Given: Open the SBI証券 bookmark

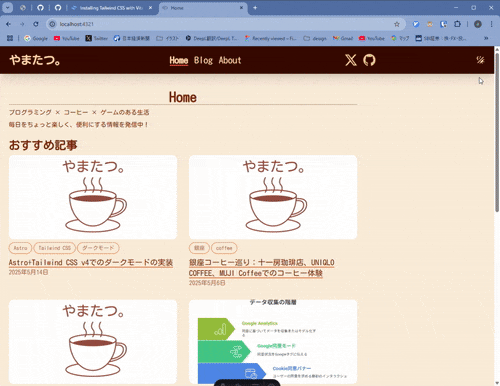Looking at the screenshot, I should pos(441,38).
